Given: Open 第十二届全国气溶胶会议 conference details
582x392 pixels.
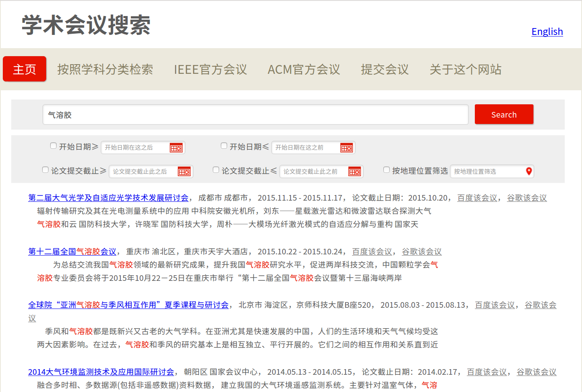Looking at the screenshot, I should point(72,251).
